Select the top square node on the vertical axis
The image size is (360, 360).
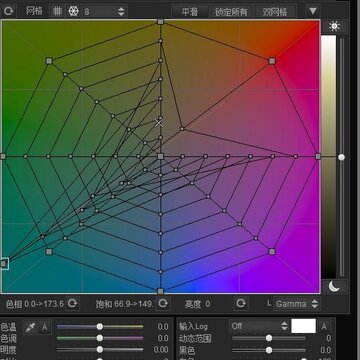[160, 22]
